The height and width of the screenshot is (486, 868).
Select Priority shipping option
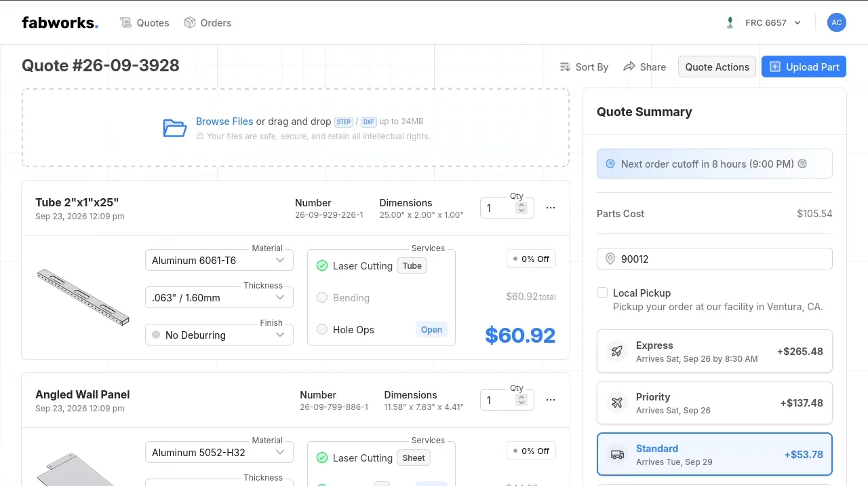click(x=714, y=403)
